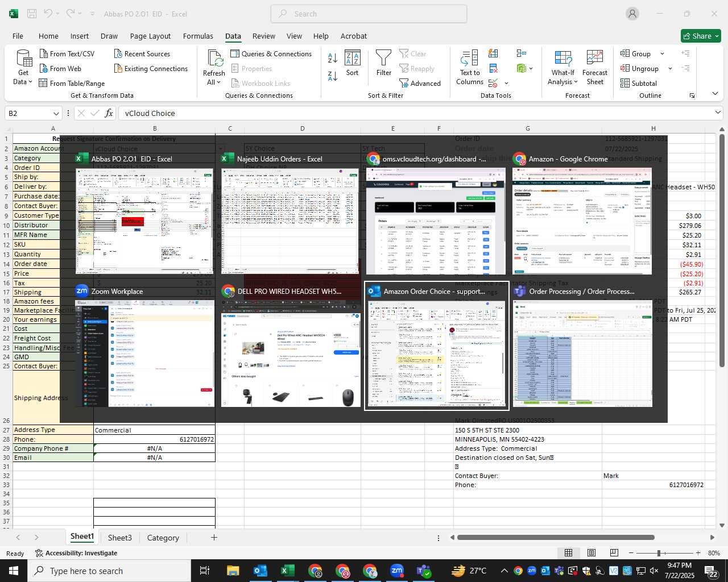Import From Text/CSV

tap(67, 53)
